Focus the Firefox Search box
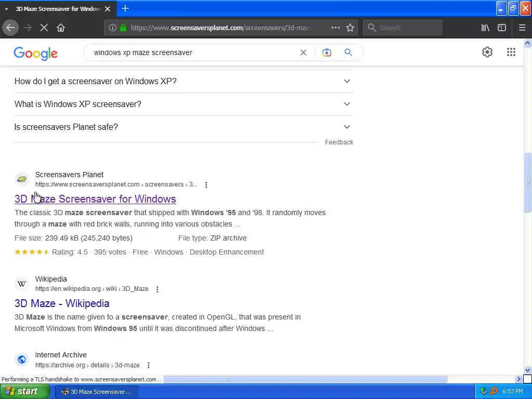This screenshot has width=532, height=399. (403, 28)
